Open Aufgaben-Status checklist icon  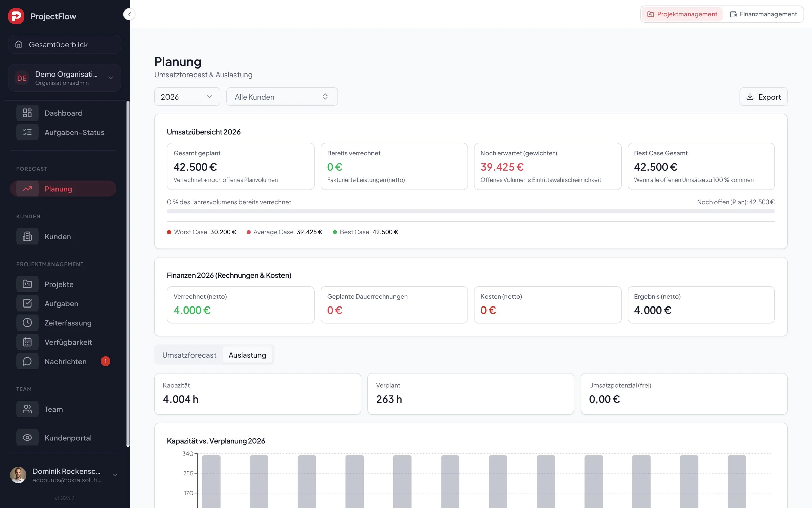[27, 132]
